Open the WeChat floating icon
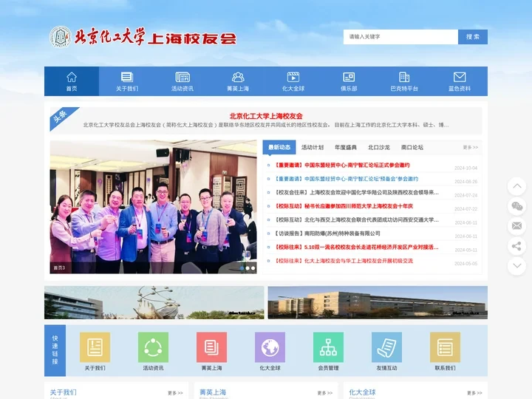532x399 pixels. pyautogui.click(x=516, y=206)
